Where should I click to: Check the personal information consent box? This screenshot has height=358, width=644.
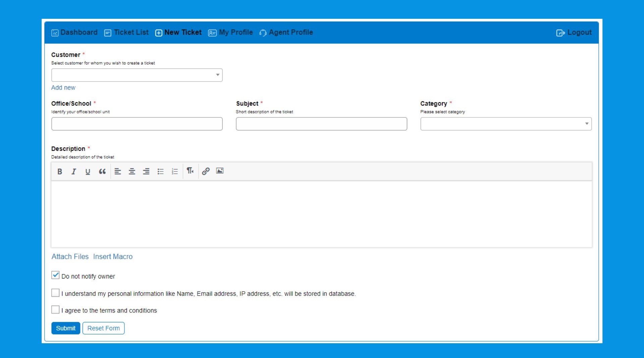(55, 293)
